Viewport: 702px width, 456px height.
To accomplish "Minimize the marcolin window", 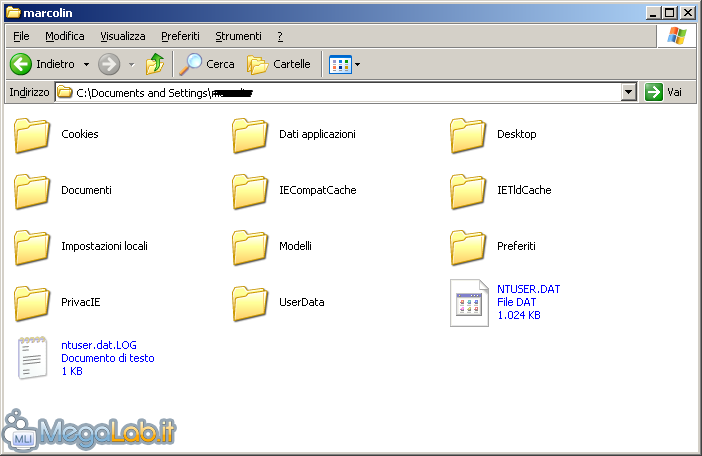I will click(653, 13).
